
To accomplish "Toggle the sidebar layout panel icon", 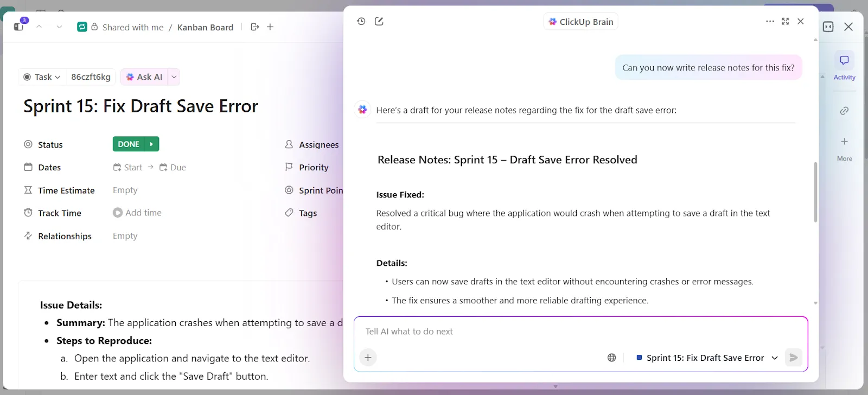I will coord(828,27).
